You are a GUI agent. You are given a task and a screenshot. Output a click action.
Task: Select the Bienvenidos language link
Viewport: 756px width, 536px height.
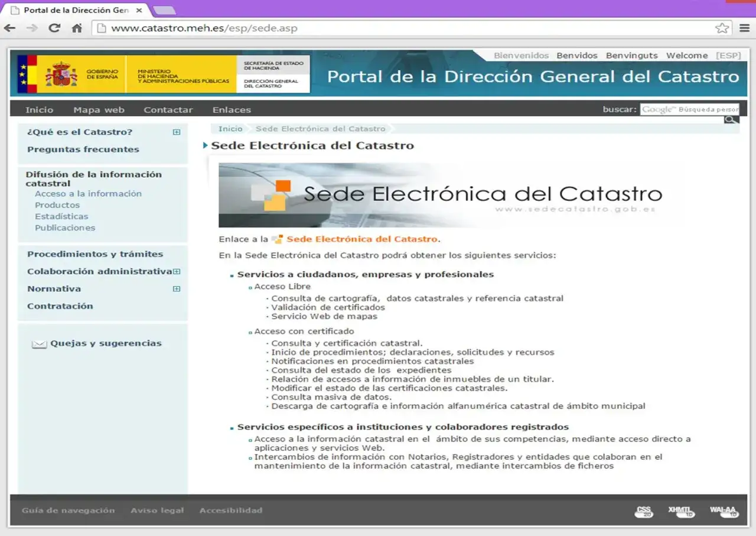tap(522, 56)
